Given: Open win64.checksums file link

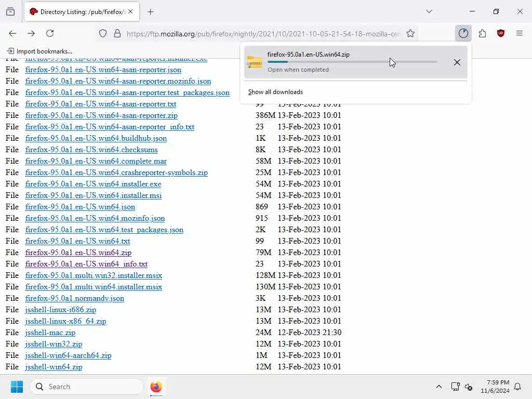Looking at the screenshot, I should tap(91, 150).
